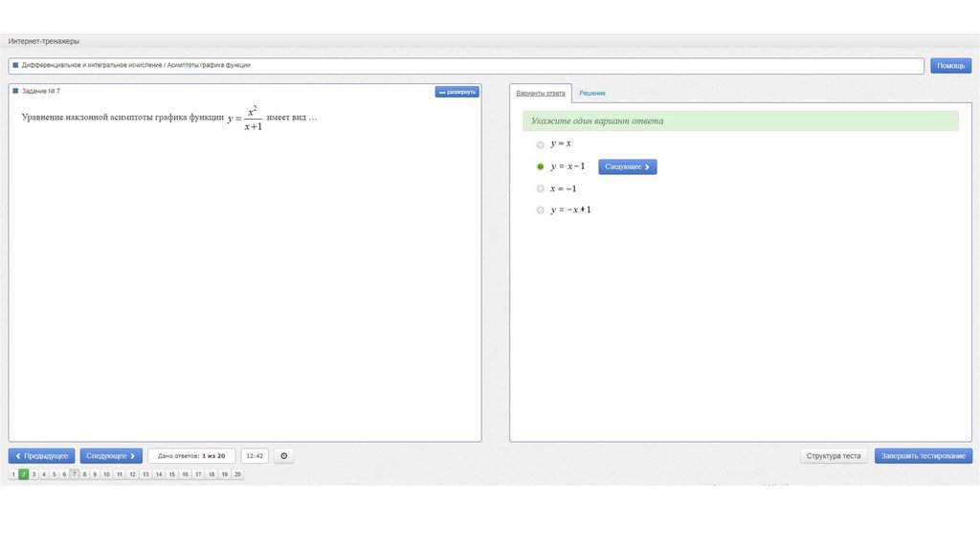Screen dimensions: 980x549
Task: Jump to question 2 in the pager
Action: 24,474
